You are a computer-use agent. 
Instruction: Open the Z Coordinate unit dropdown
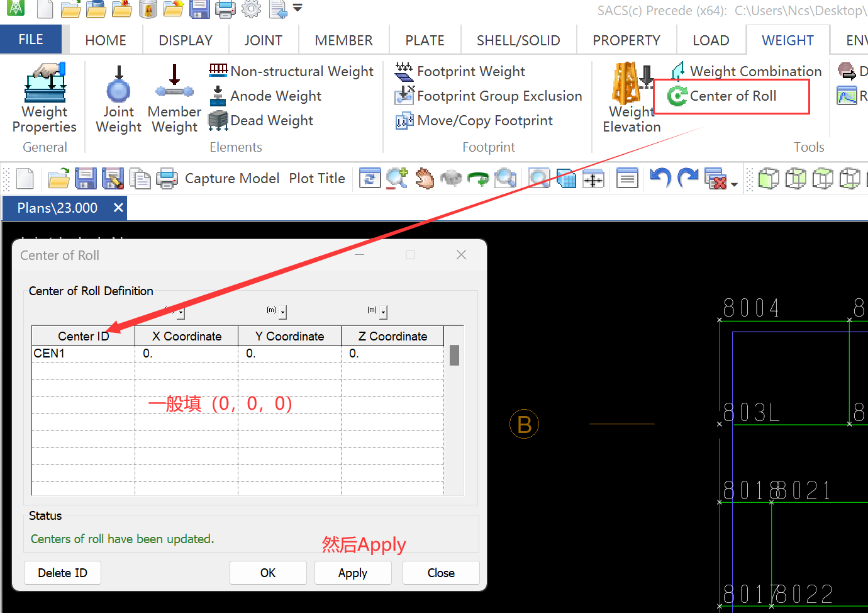click(384, 312)
